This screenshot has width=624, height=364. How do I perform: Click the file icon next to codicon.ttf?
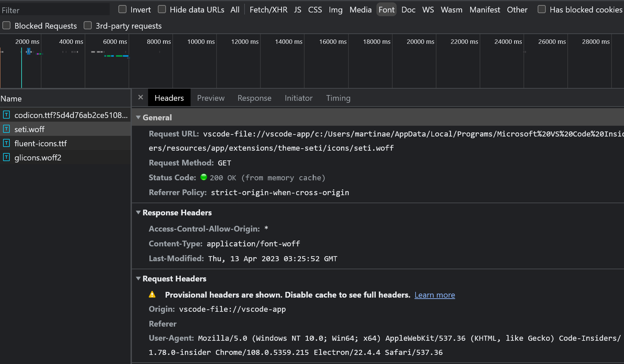pos(6,115)
